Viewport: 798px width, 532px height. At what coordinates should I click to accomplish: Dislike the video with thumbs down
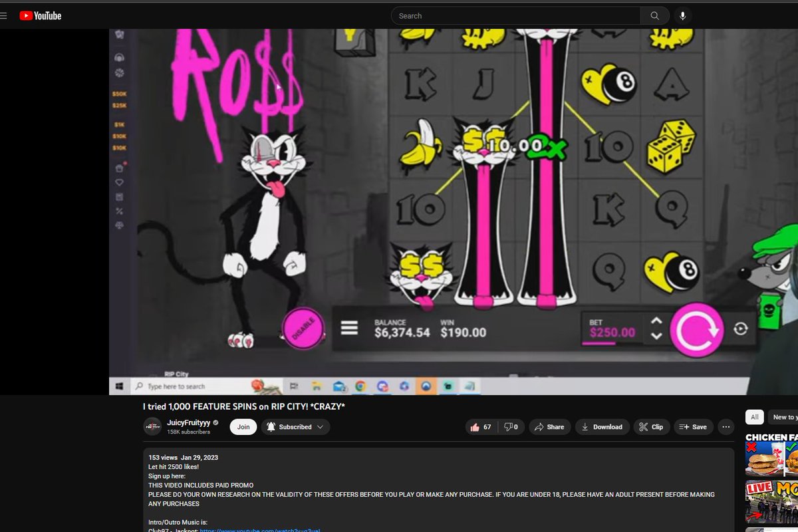[511, 427]
